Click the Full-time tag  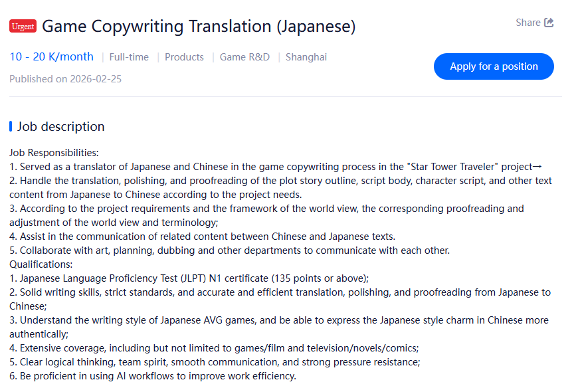(129, 57)
